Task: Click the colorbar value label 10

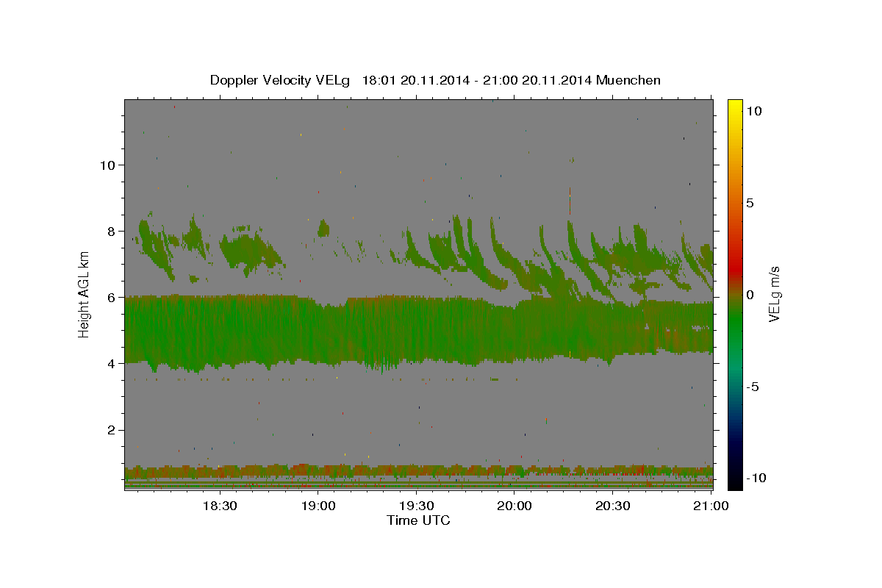Action: [753, 110]
